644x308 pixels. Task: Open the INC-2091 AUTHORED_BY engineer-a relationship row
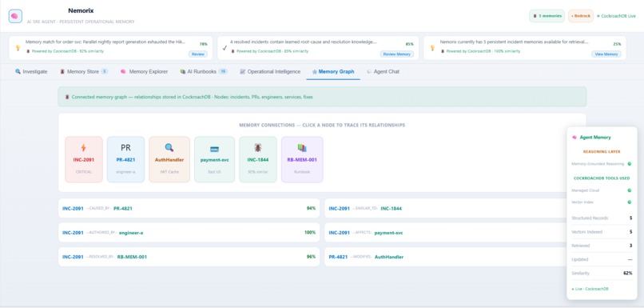click(x=189, y=233)
